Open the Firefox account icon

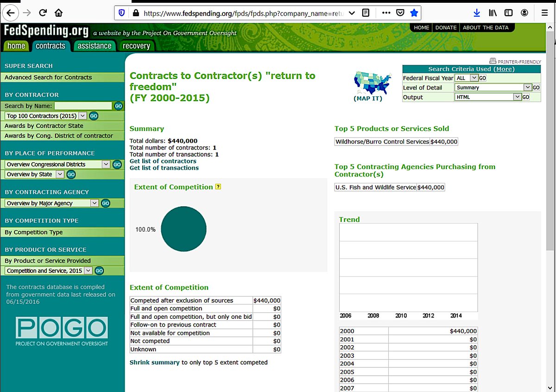click(x=524, y=13)
